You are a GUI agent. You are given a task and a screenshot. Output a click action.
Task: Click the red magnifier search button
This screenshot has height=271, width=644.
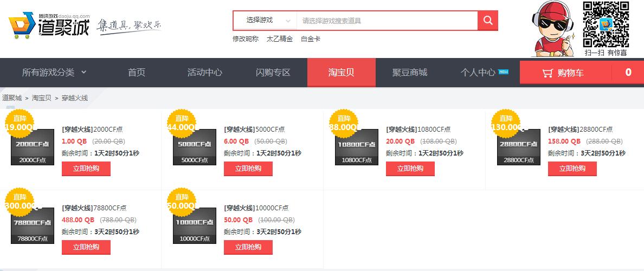(x=487, y=21)
